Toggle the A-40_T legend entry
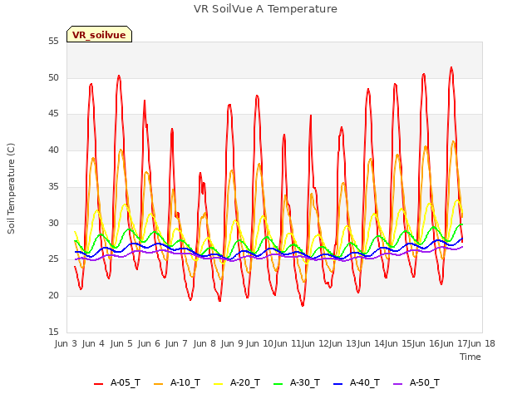 coord(357,383)
